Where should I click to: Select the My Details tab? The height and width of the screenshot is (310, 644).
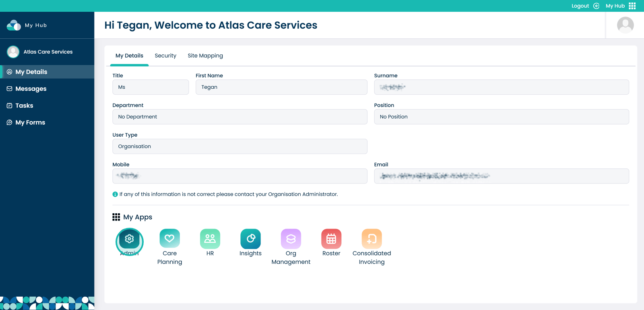click(129, 56)
